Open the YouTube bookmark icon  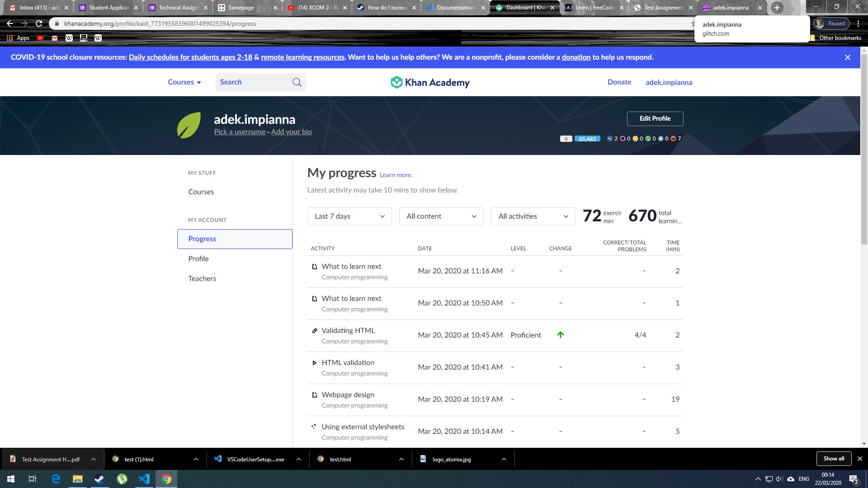[40, 38]
